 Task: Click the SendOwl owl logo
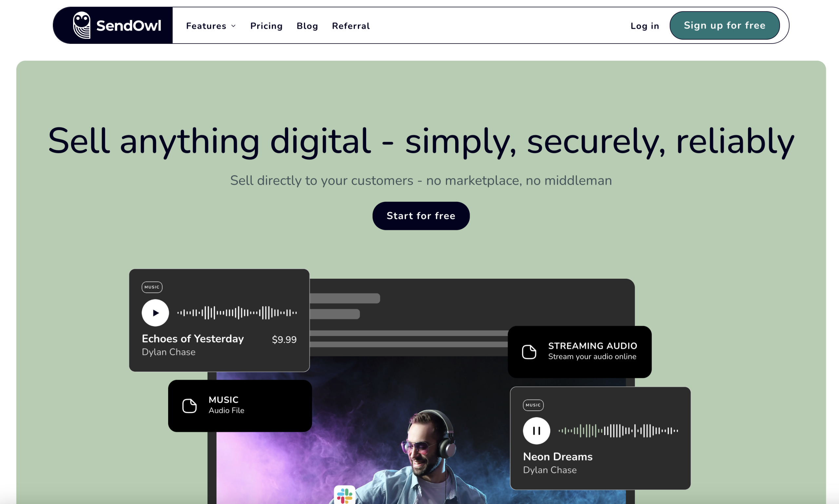coord(82,25)
